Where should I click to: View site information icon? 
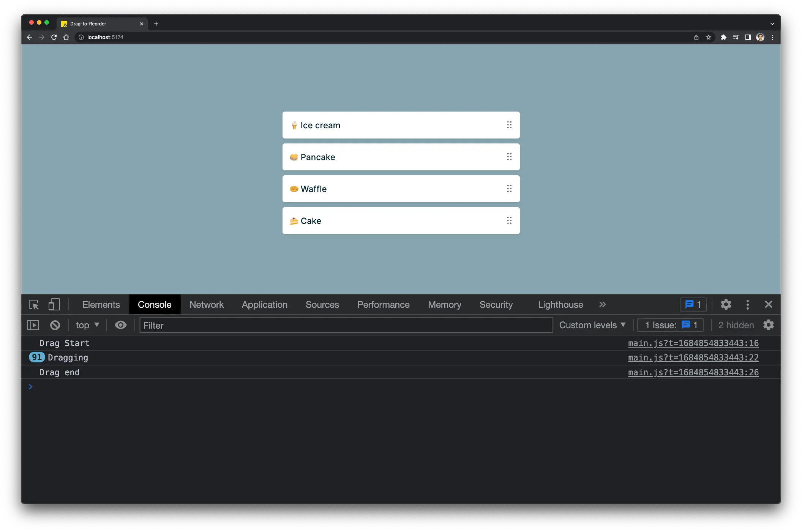coord(81,37)
